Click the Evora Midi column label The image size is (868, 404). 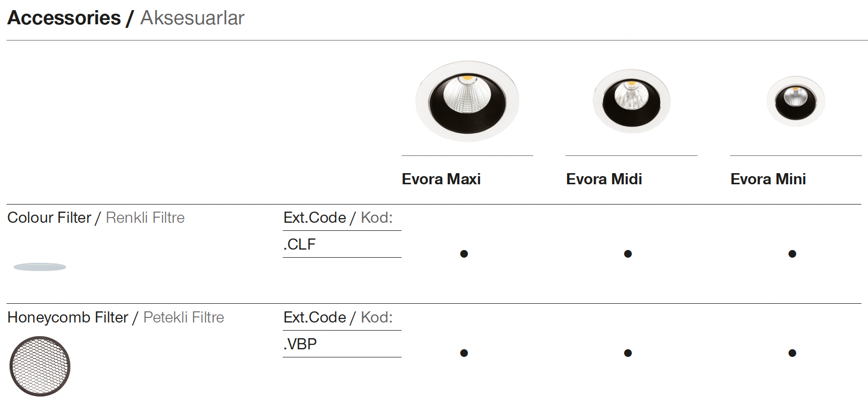[x=604, y=179]
